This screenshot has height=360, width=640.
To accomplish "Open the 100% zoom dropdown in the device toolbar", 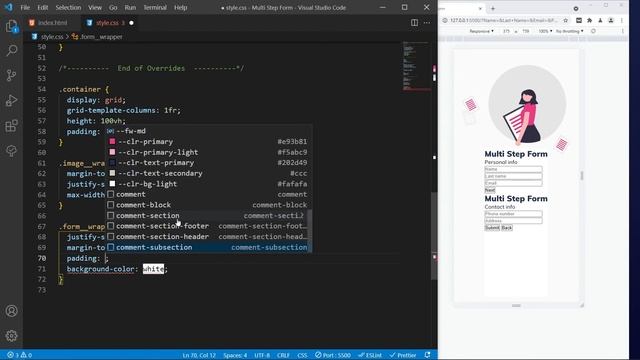I will 545,31.
